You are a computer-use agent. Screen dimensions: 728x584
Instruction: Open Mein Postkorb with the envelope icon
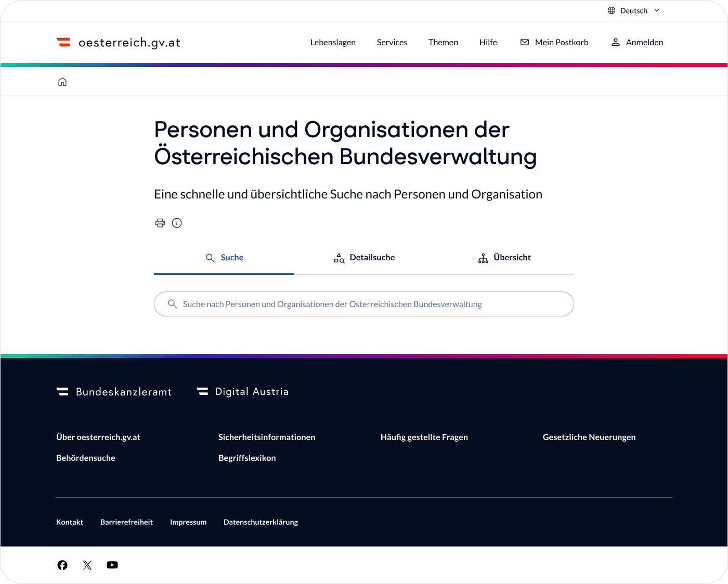pos(554,42)
